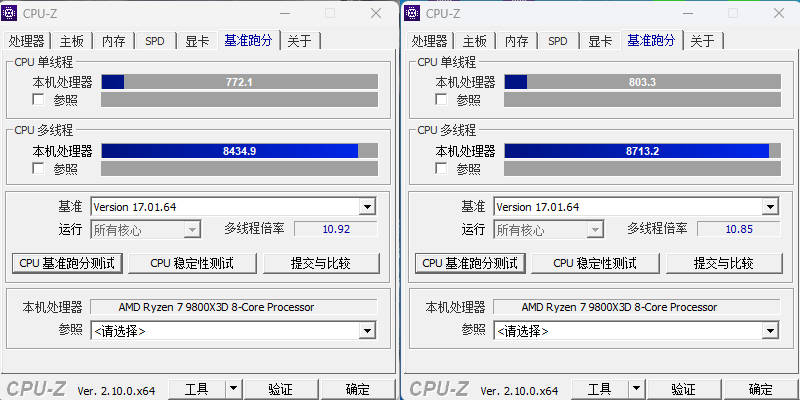Click multi-thread reference bar in right window
Viewport: 800px width, 400px height.
coord(643,168)
